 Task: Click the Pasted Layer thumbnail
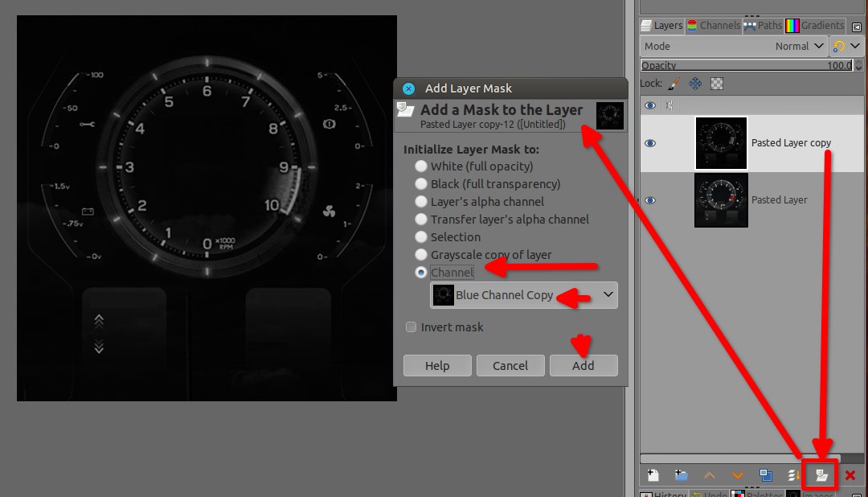pos(721,200)
